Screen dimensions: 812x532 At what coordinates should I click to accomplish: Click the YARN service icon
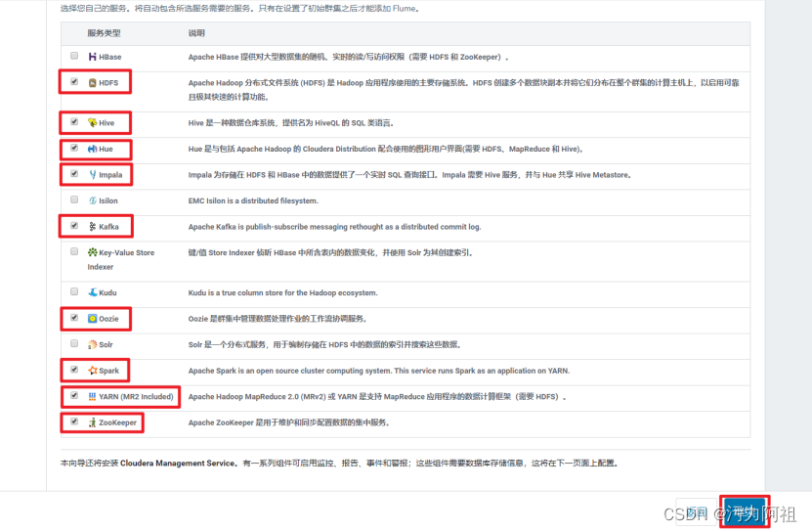tap(92, 397)
